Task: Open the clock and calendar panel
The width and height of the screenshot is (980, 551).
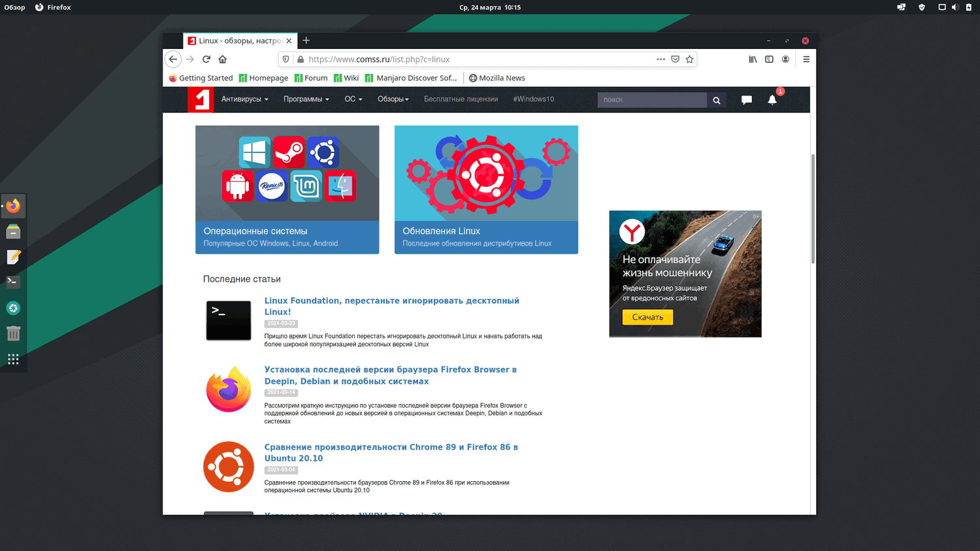Action: 490,7
